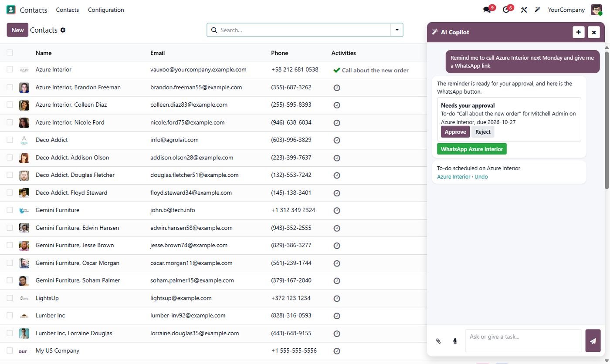The width and height of the screenshot is (610, 364).
Task: Check the Gemini Furniture row checkbox
Action: click(x=10, y=210)
